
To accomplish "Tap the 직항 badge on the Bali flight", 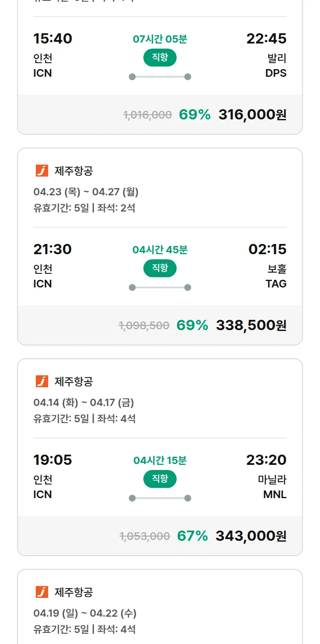I will click(x=160, y=58).
